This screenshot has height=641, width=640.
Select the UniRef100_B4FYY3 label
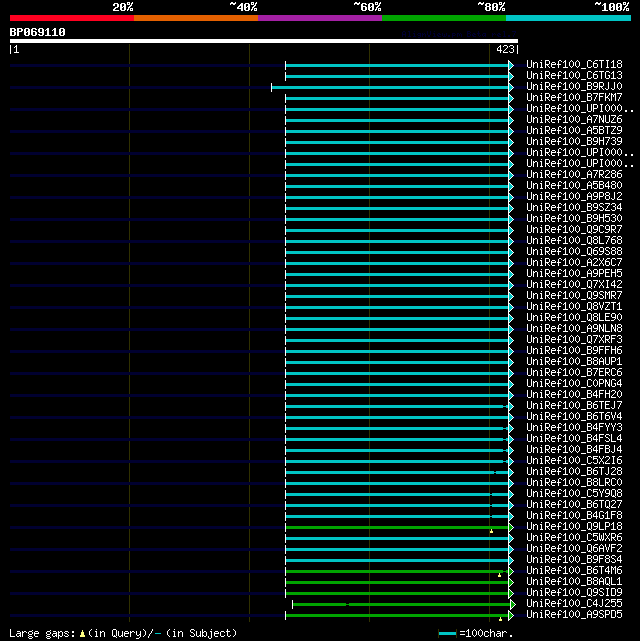[x=574, y=428]
